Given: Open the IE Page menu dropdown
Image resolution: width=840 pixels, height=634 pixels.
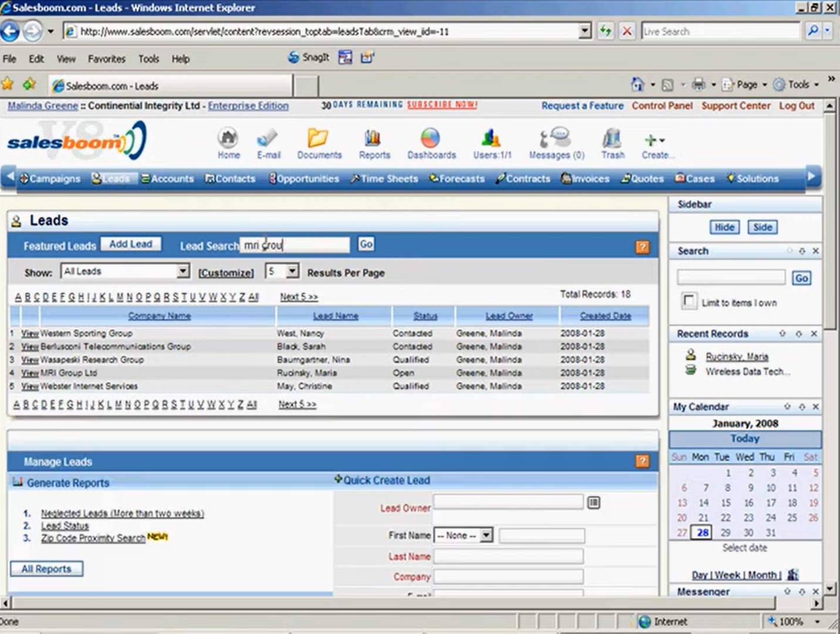Looking at the screenshot, I should tap(764, 85).
